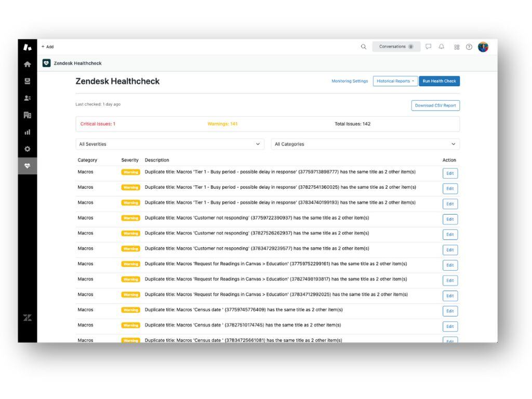Open the notifications bell icon
Viewport: 532px width, 399px height.
pyautogui.click(x=442, y=47)
